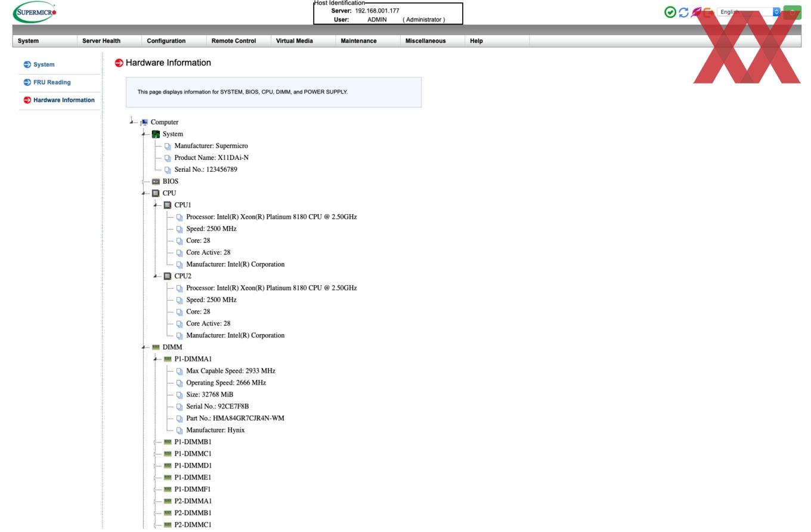The width and height of the screenshot is (811, 532).
Task: Go to the System sidebar link
Action: (x=44, y=64)
